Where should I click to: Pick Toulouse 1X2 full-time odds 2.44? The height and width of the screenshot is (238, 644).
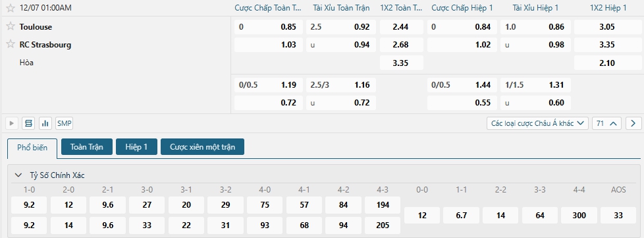[396, 27]
